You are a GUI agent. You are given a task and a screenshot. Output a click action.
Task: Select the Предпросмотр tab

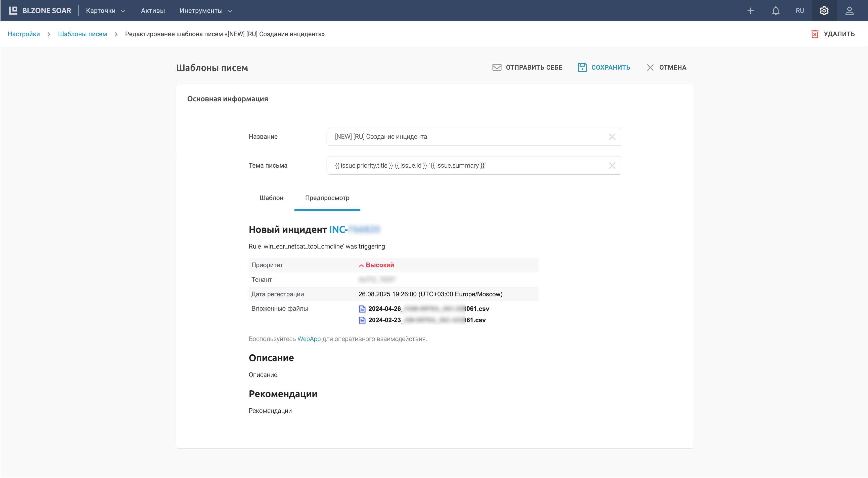tap(327, 198)
